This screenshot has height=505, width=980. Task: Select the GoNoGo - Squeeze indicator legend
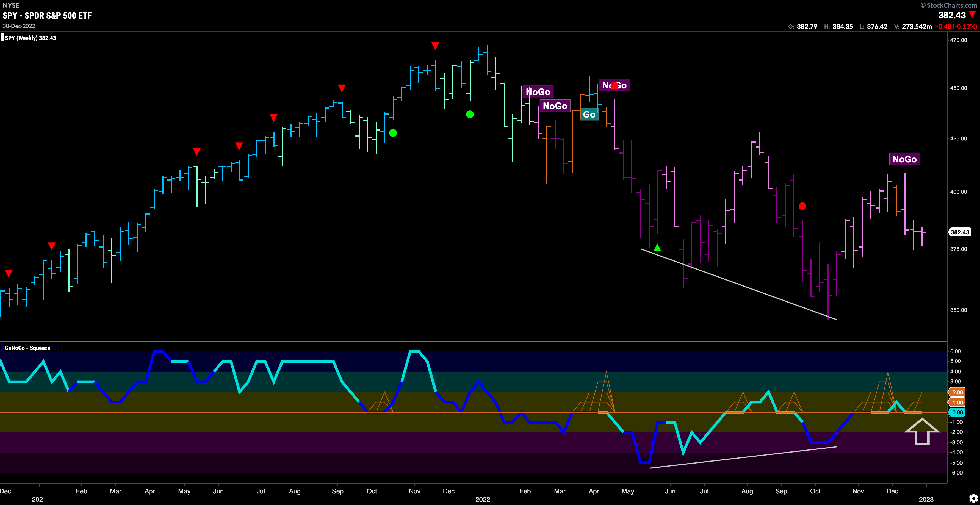coord(27,348)
